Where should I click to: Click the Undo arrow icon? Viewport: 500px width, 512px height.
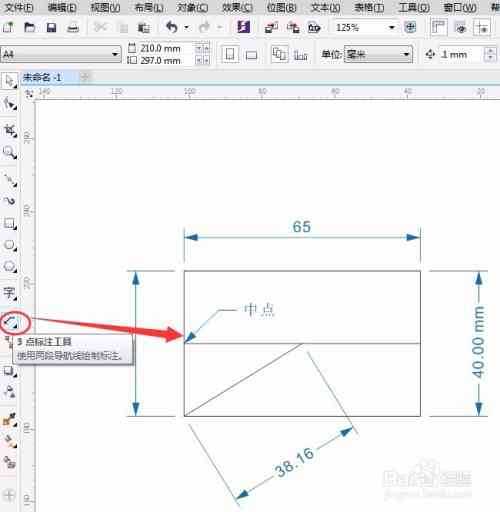[172, 27]
